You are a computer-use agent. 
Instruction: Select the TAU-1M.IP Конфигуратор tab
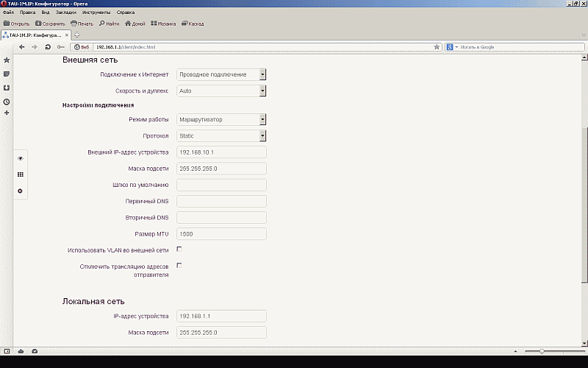[36, 35]
